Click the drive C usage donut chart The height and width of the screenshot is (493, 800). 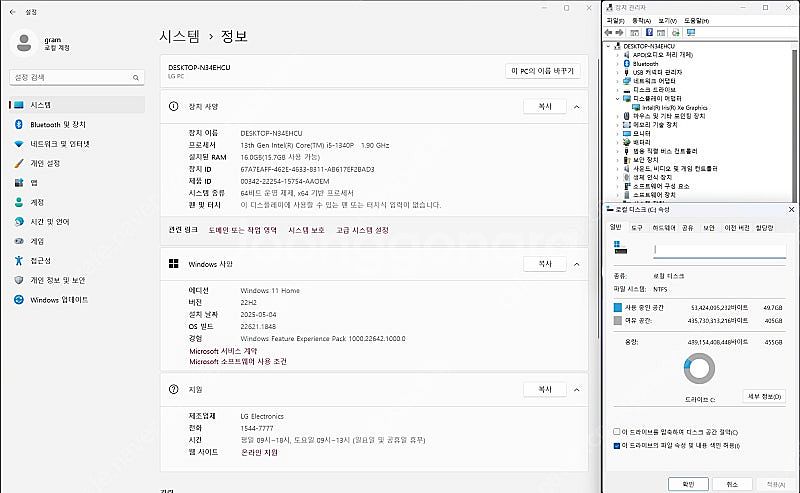(x=699, y=369)
